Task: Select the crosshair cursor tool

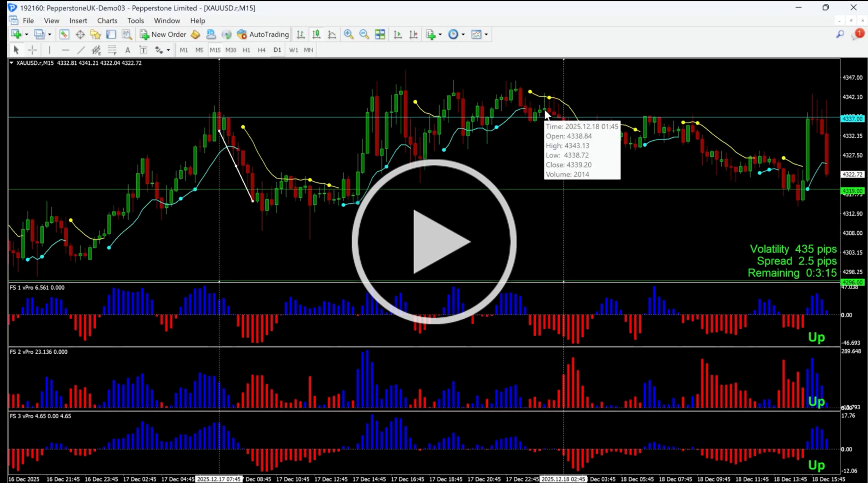Action: click(32, 50)
